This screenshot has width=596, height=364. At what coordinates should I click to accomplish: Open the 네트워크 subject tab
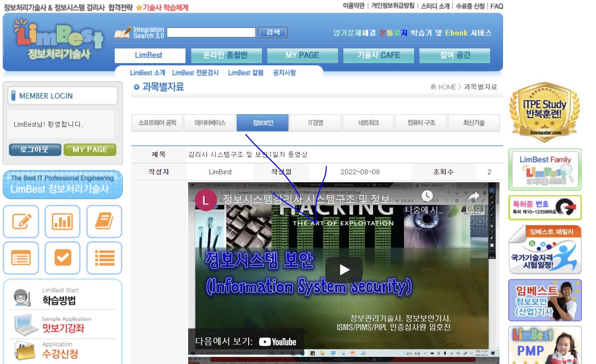368,123
